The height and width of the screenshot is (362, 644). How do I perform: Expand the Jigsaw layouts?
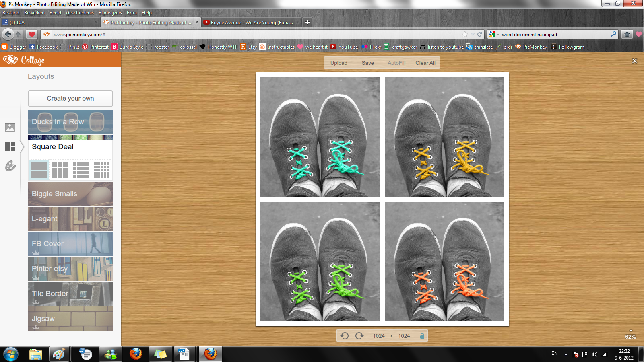pos(70,319)
